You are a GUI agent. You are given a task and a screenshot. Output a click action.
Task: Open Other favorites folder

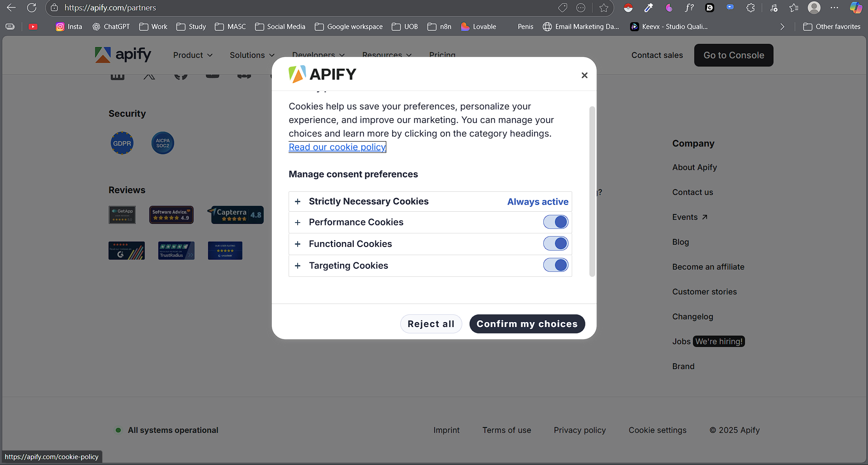pos(832,27)
